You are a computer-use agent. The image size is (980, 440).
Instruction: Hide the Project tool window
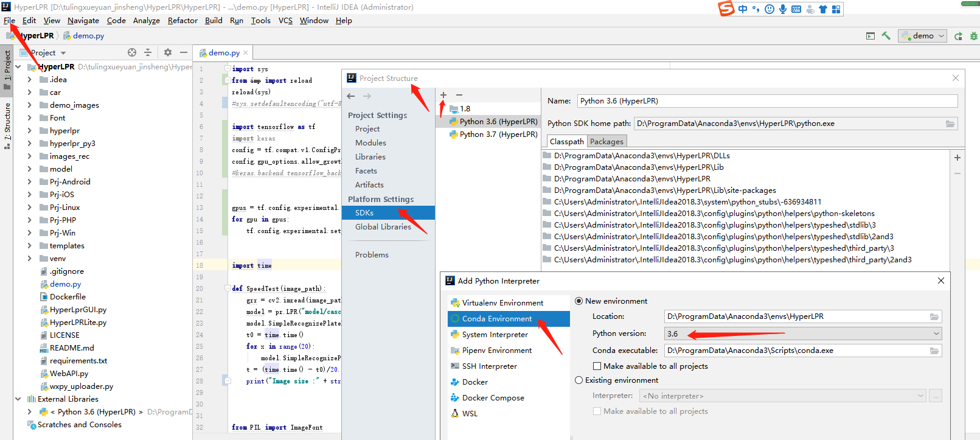point(183,52)
